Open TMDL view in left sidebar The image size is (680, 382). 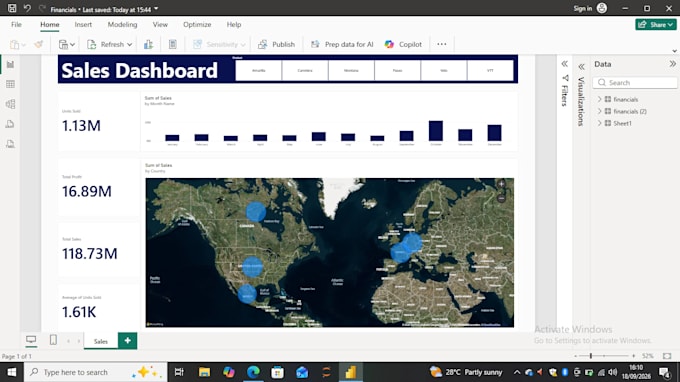(x=10, y=144)
